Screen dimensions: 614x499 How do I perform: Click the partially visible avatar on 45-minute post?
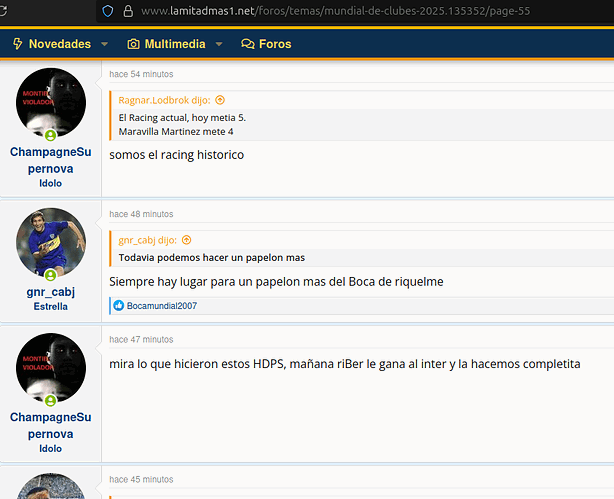51,486
